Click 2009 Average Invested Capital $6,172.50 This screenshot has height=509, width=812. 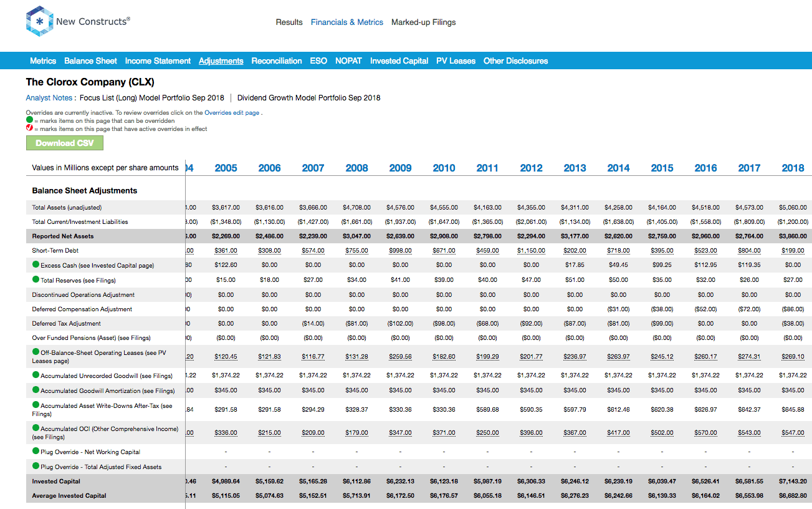(401, 496)
